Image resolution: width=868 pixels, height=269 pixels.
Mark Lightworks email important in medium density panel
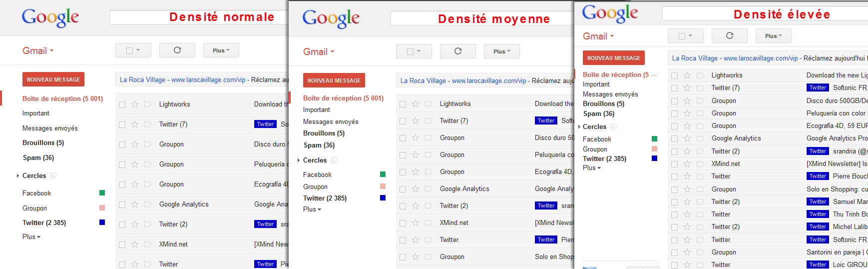click(x=428, y=103)
